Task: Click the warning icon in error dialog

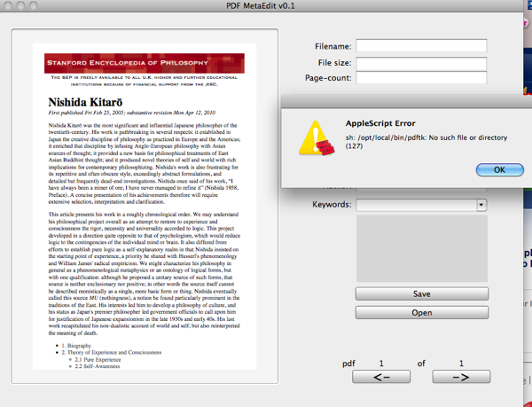Action: coord(317,138)
